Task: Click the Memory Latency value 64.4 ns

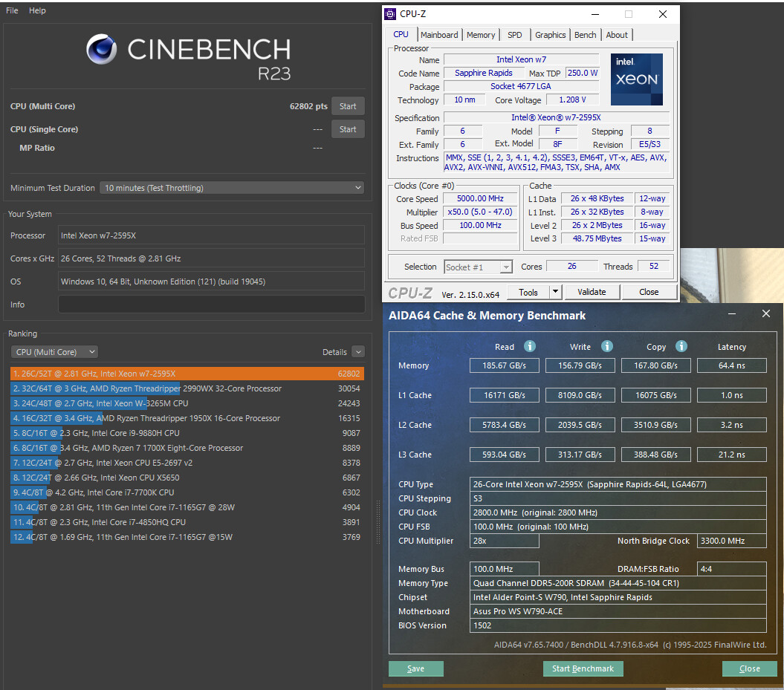Action: click(x=731, y=365)
